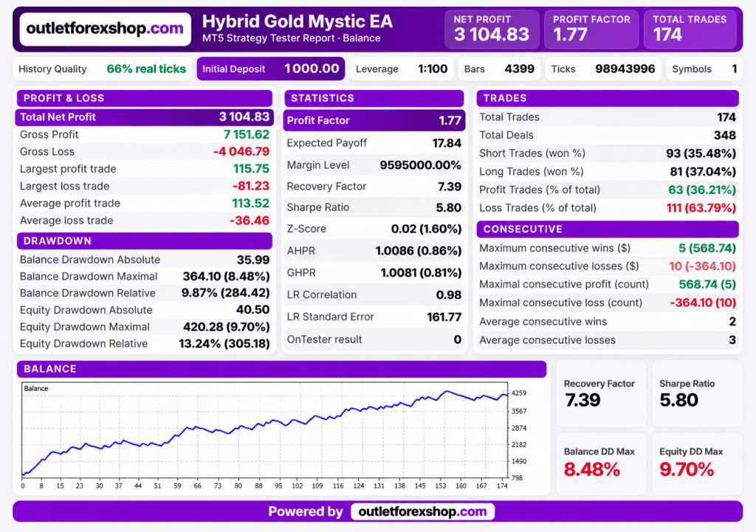Click Long Trades value 81 (37.04%)
This screenshot has height=532, width=756.
tap(703, 171)
